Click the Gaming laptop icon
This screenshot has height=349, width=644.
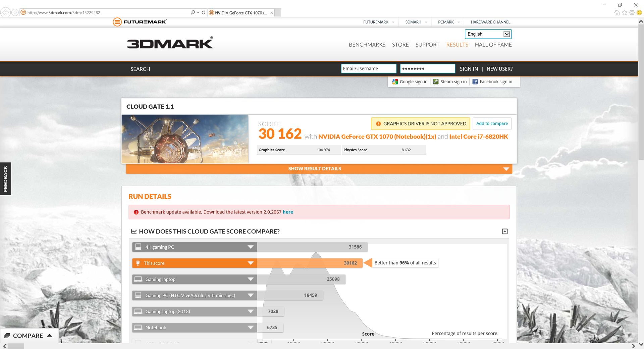point(138,279)
